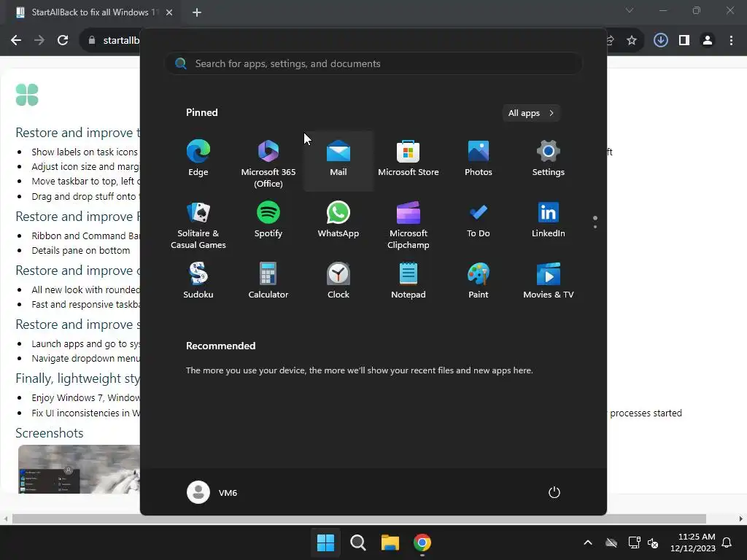Click the horizontal scrollbar of the webpage

tap(358, 518)
